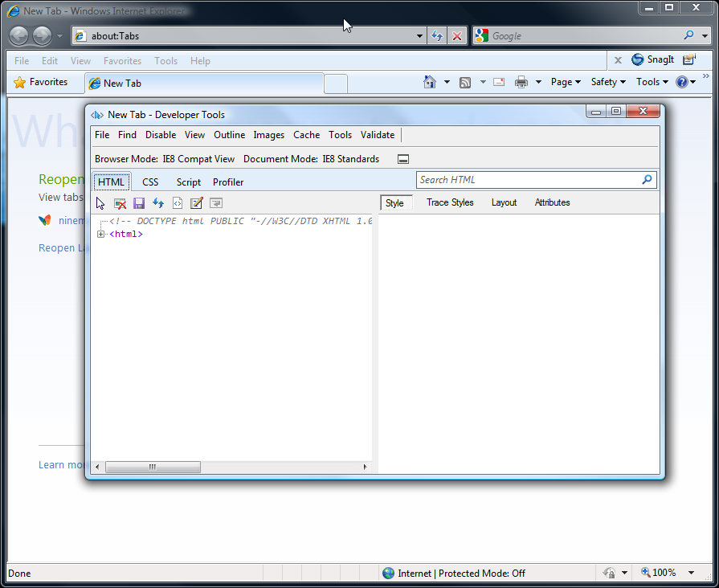Click the Home icon in IE command bar

[x=430, y=82]
